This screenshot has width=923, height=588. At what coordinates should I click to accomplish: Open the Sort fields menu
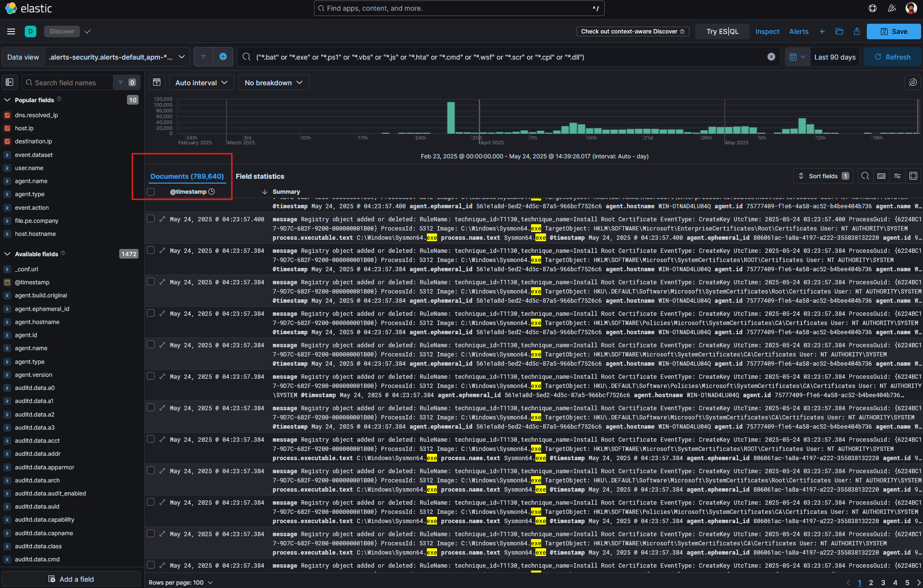click(x=823, y=176)
